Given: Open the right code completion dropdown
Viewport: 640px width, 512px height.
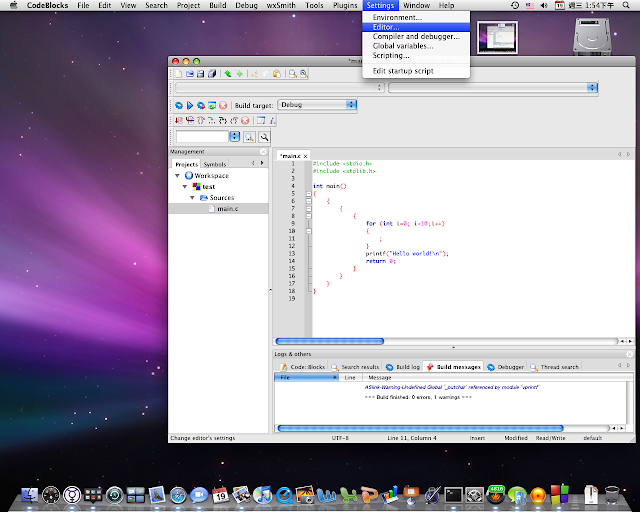Looking at the screenshot, I should coord(493,87).
